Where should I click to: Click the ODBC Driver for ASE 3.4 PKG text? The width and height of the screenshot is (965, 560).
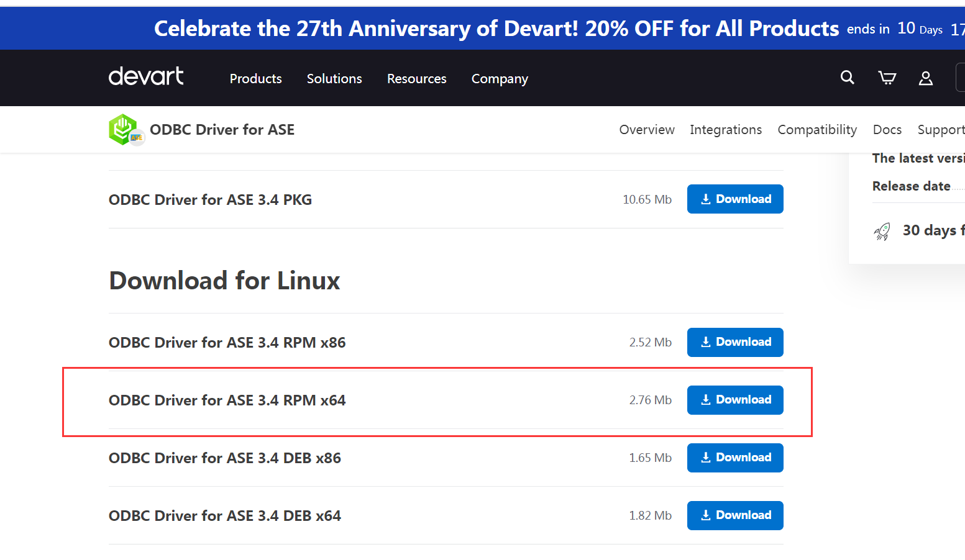tap(210, 200)
